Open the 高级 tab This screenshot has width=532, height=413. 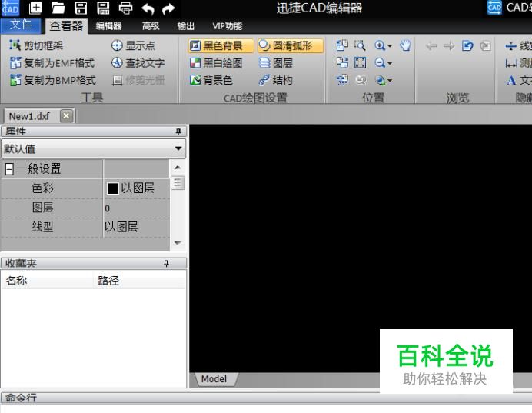[151, 26]
